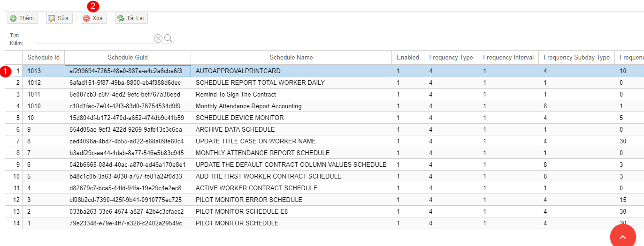The height and width of the screenshot is (246, 644).
Task: Click Schedule Id 1012 cell
Action: (x=34, y=83)
